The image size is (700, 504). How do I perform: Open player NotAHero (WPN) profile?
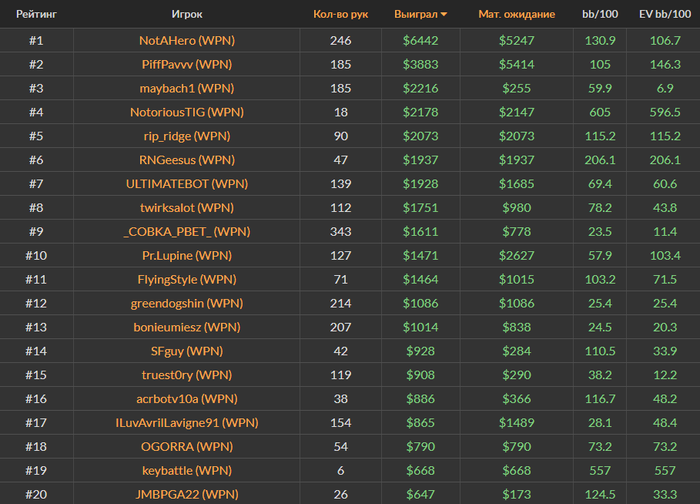tap(187, 41)
